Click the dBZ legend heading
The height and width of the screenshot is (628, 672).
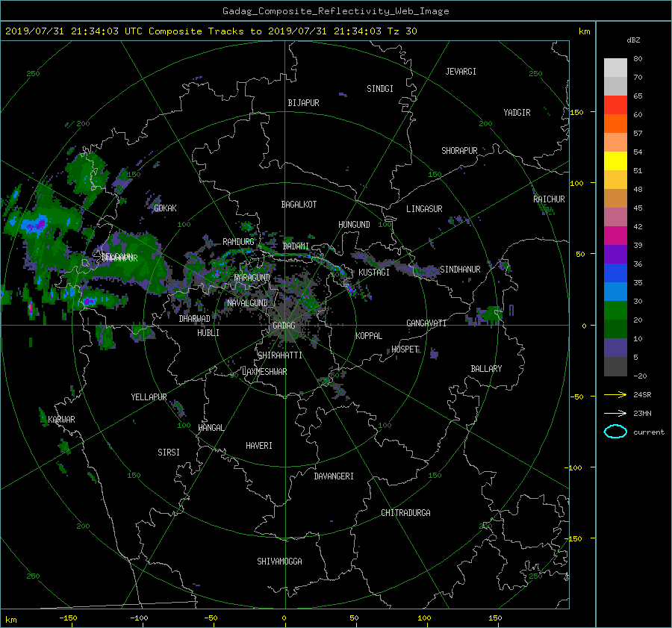coord(633,40)
